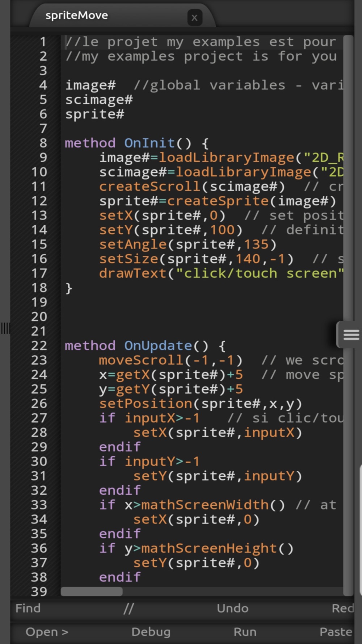Click 'scimage#=loadLibraryImage' on line 10
The height and width of the screenshot is (644, 362).
pyautogui.click(x=205, y=172)
